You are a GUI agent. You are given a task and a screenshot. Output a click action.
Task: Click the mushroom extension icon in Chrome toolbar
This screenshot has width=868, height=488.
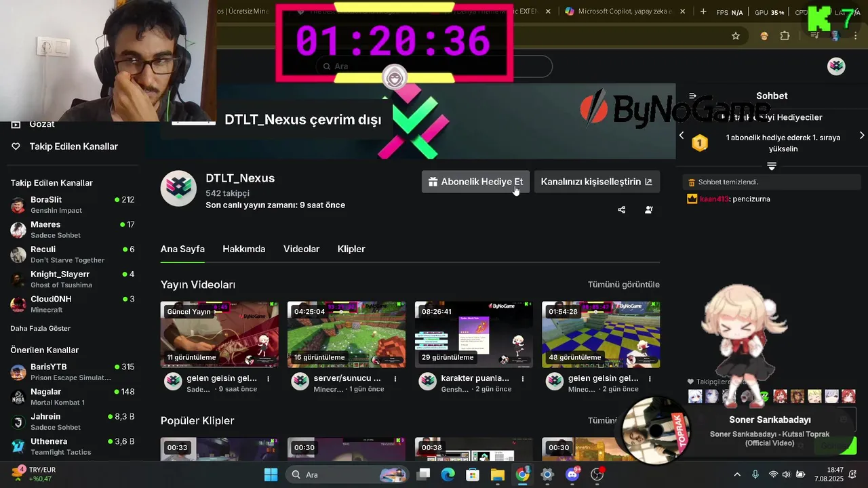point(764,36)
